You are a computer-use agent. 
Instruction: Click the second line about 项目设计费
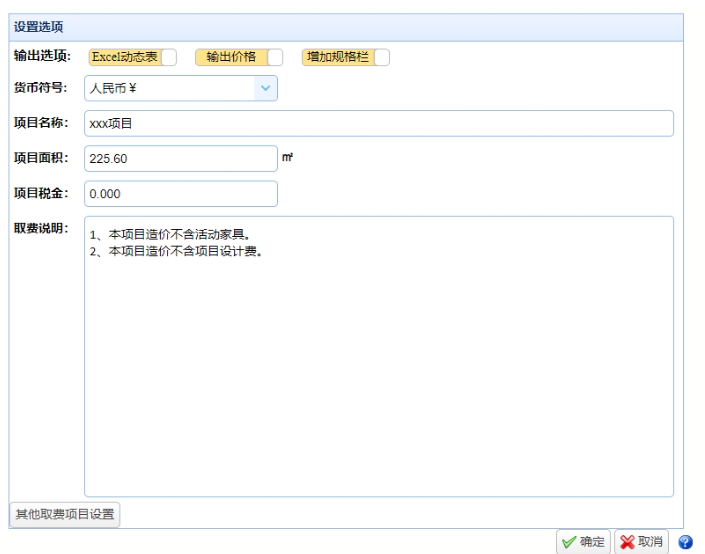coord(176,251)
